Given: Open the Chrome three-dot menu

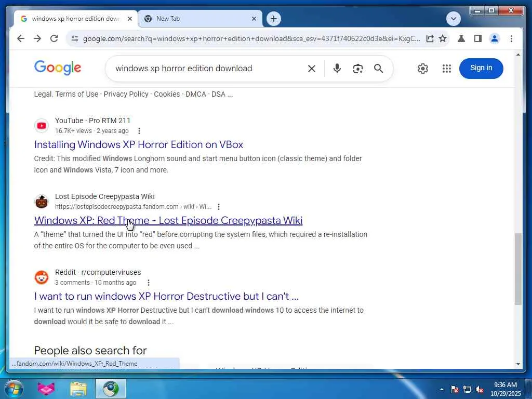Looking at the screenshot, I should [511, 38].
